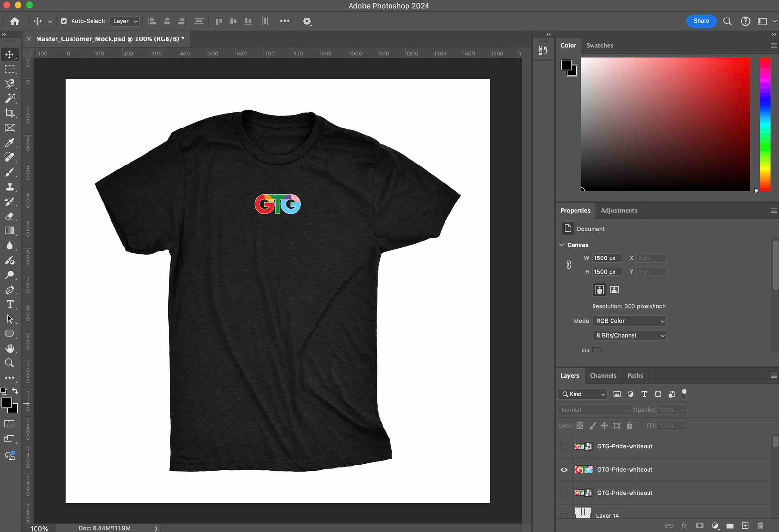
Task: Select the Magic Wand tool
Action: [9, 99]
